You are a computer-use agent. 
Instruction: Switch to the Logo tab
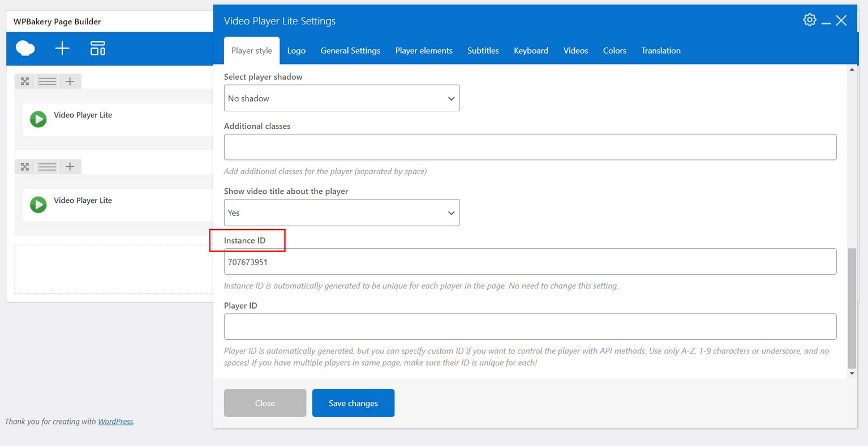click(296, 51)
